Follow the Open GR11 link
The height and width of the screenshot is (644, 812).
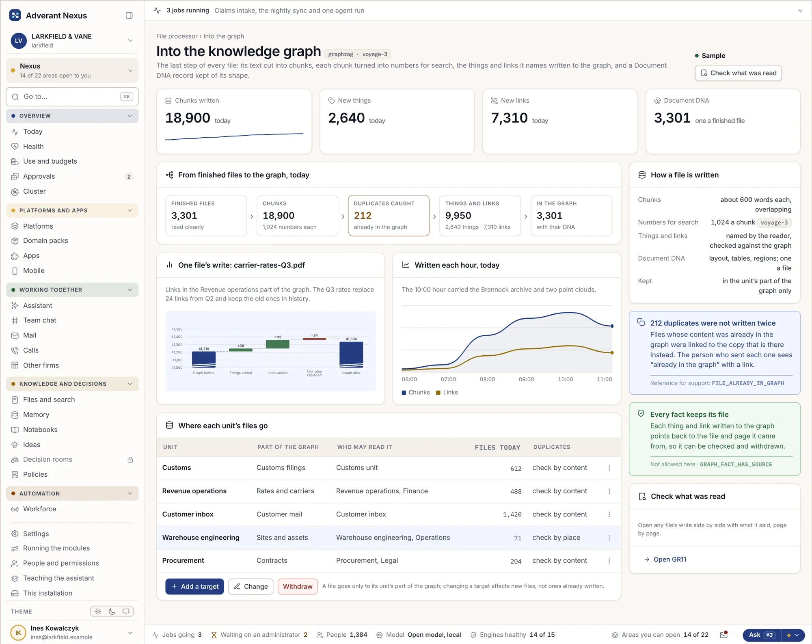point(665,560)
